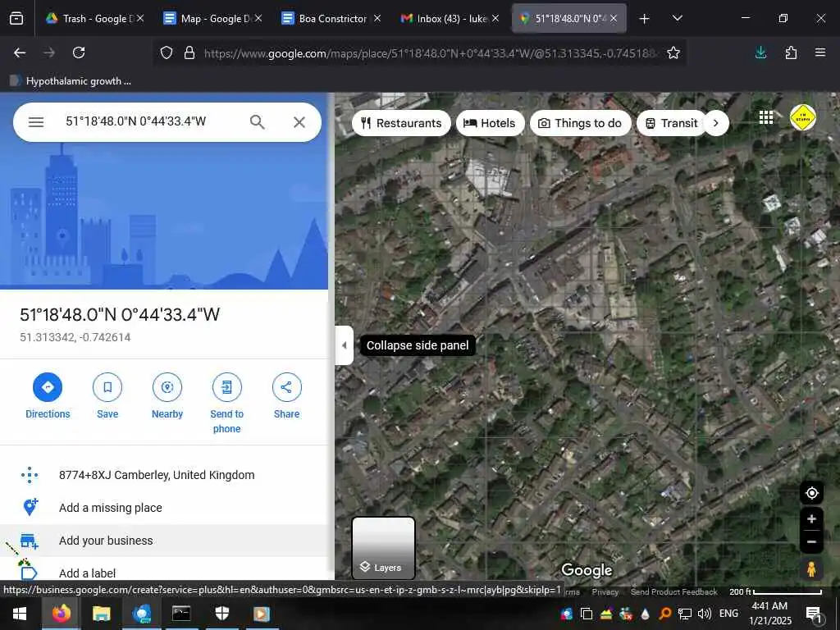Click the URL address bar
840x630 pixels.
[x=430, y=53]
